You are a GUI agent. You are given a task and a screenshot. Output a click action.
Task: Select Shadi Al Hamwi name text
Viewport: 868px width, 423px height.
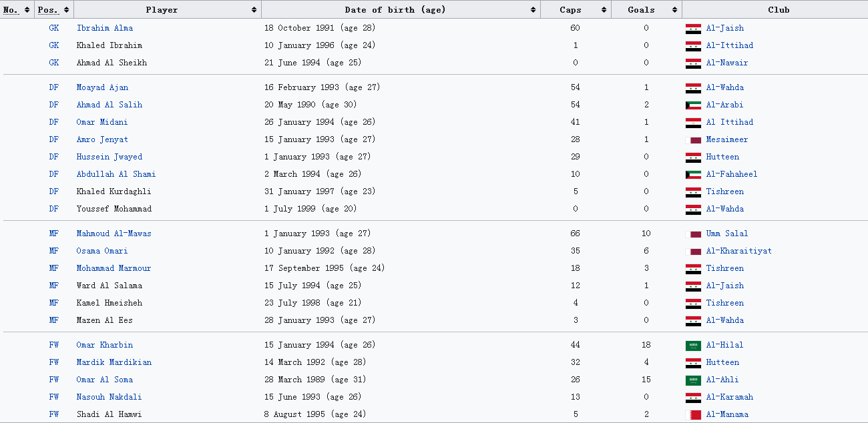click(x=110, y=414)
